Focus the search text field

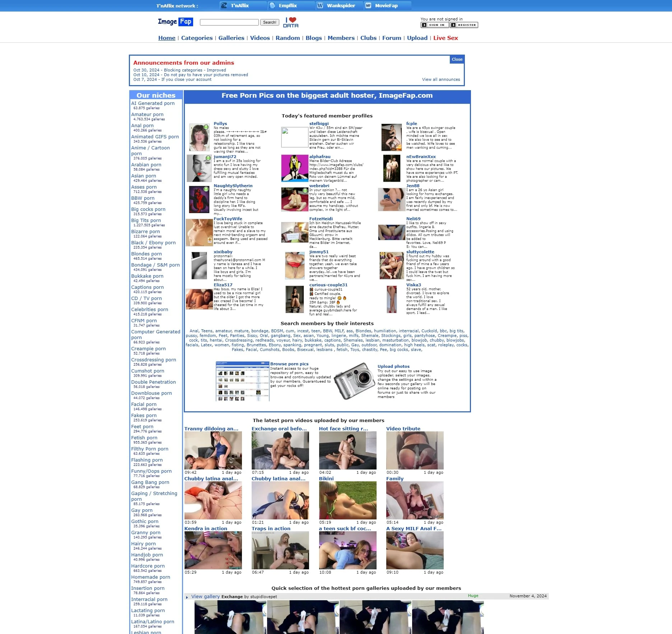pyautogui.click(x=229, y=22)
